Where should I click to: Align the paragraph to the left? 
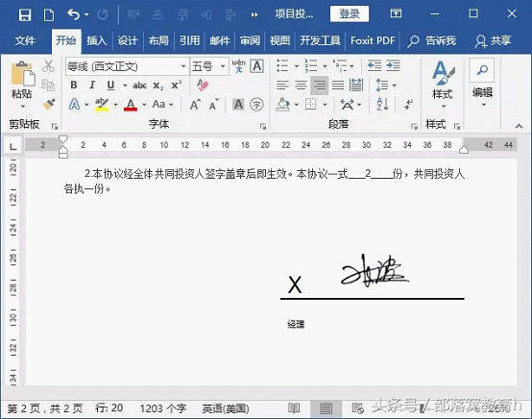click(282, 85)
